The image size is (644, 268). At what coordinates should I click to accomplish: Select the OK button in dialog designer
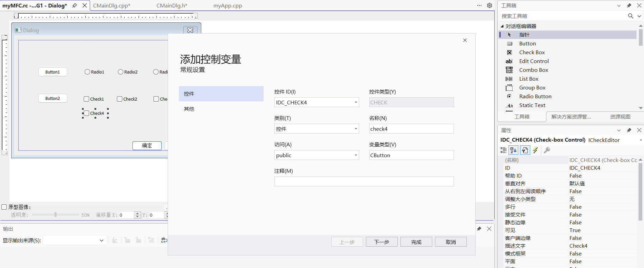pos(147,145)
